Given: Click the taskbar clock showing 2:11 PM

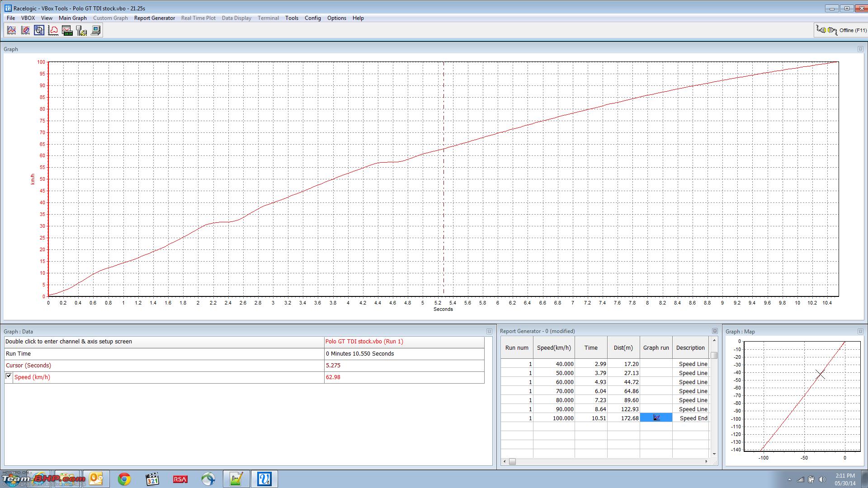Looking at the screenshot, I should [845, 479].
